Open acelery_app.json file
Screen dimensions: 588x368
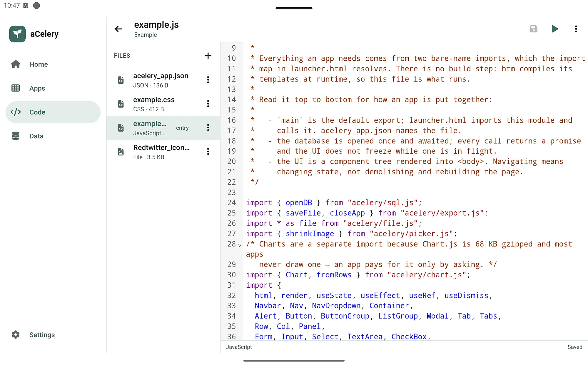pyautogui.click(x=163, y=80)
